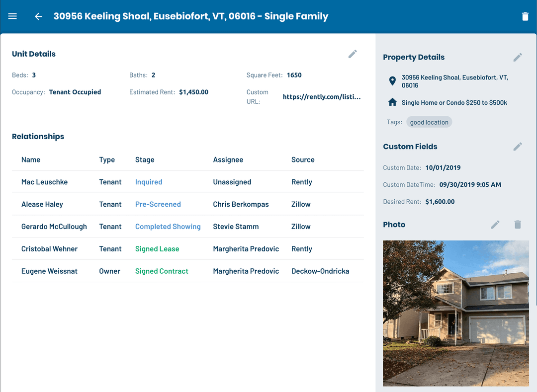Click the location pin icon beside the address

pos(392,81)
